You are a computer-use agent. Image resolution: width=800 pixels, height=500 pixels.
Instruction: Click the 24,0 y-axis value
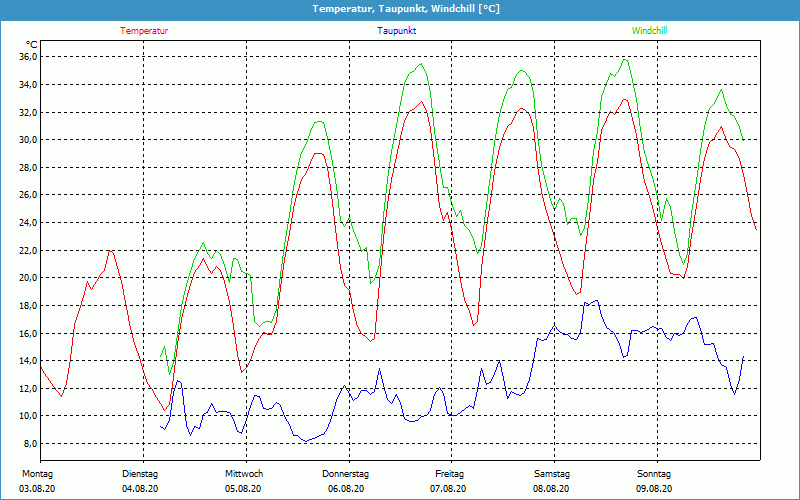coord(28,222)
